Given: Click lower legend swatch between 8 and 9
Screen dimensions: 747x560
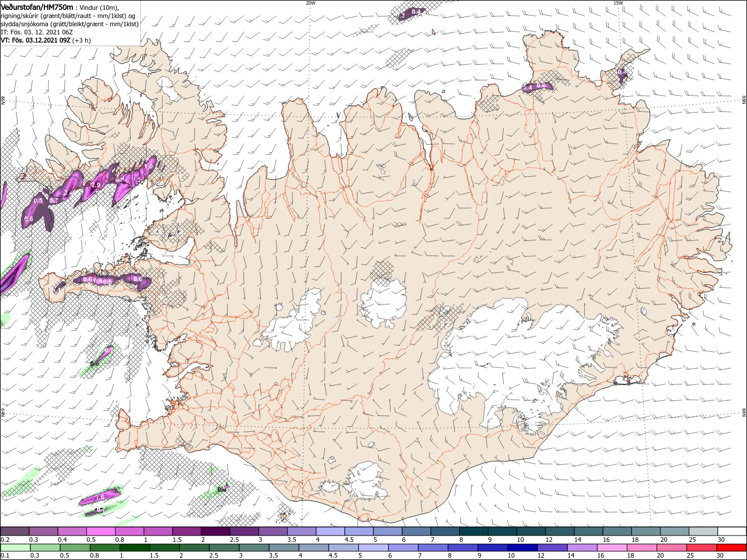Looking at the screenshot, I should pyautogui.click(x=462, y=548).
